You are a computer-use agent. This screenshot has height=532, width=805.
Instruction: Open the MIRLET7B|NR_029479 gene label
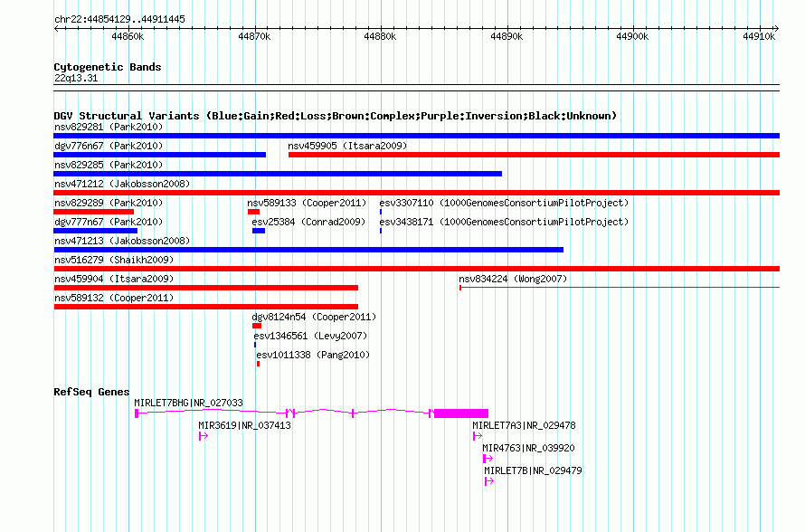[x=533, y=470]
